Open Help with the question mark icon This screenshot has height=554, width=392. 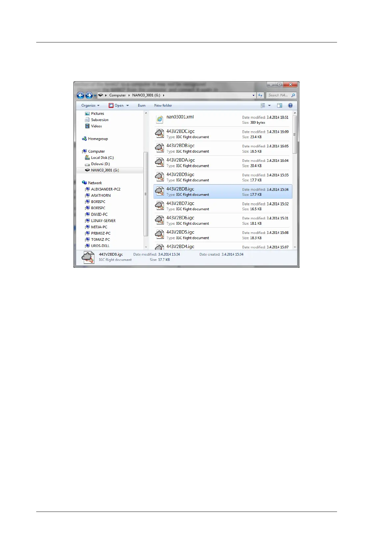[290, 106]
